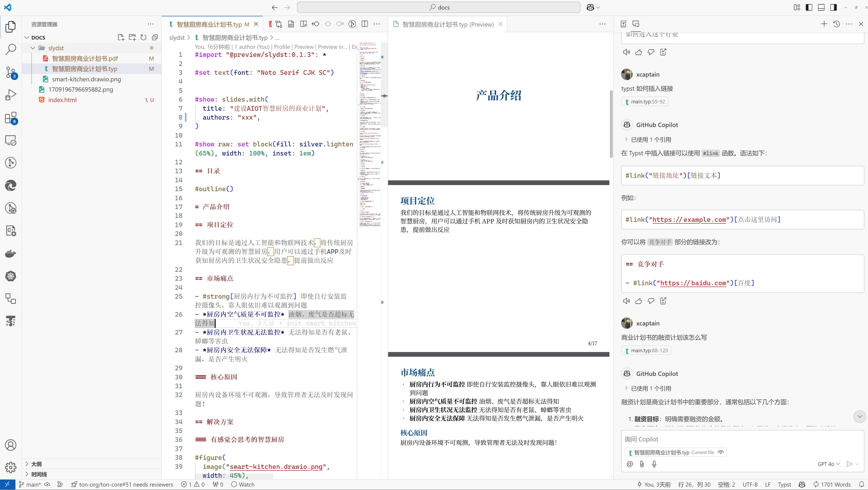Image resolution: width=868 pixels, height=490 pixels.
Task: Open the Source Control view in the activity bar
Action: (10, 72)
